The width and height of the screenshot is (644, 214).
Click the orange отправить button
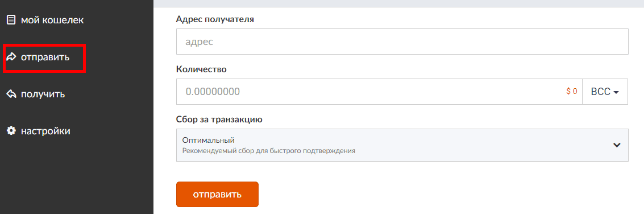(217, 194)
